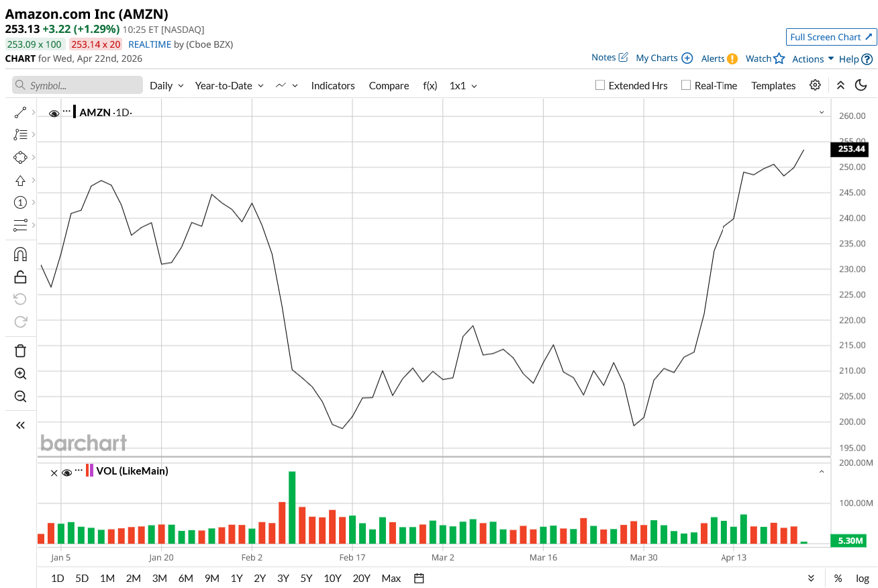Click the Symbol search input field
Screen dimensions: 878x588
(x=77, y=85)
